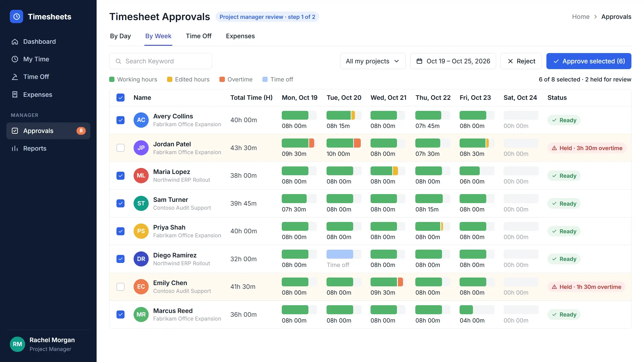This screenshot has height=362, width=644.
Task: Open the Oct 19 – Oct 25, 2026 date picker
Action: [453, 61]
